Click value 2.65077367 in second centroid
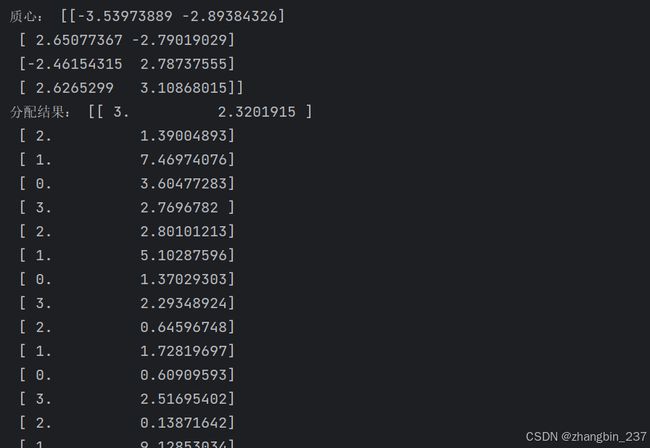This screenshot has width=650, height=448. [79, 40]
